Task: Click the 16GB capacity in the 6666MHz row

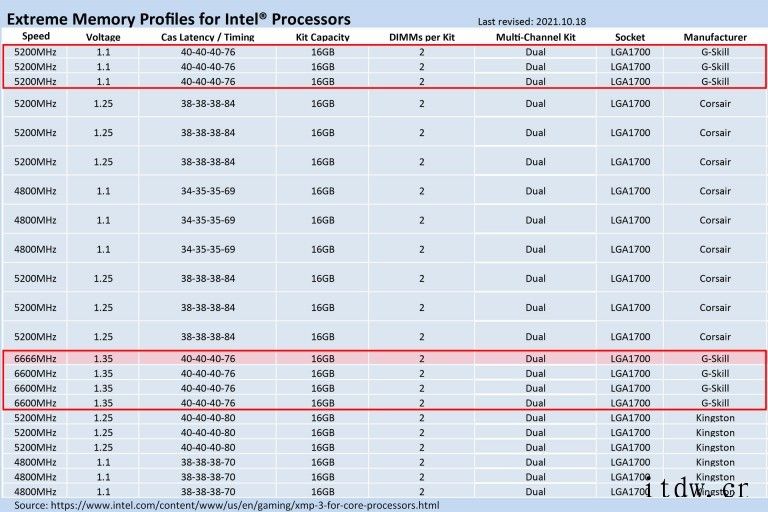Action: click(x=323, y=359)
